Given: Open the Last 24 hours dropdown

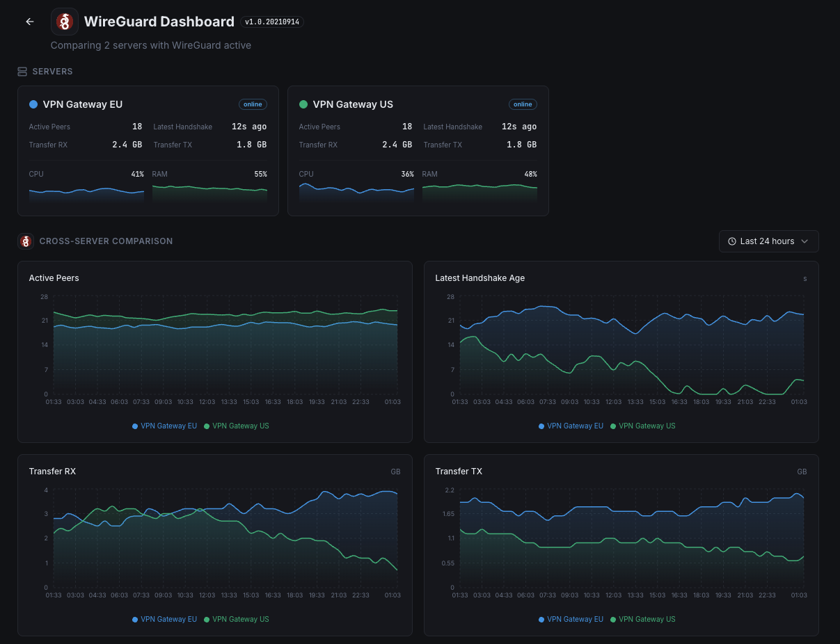Looking at the screenshot, I should point(768,241).
